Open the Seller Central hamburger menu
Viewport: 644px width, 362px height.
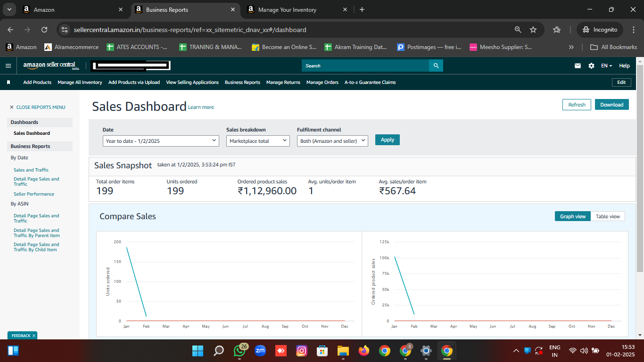point(8,66)
